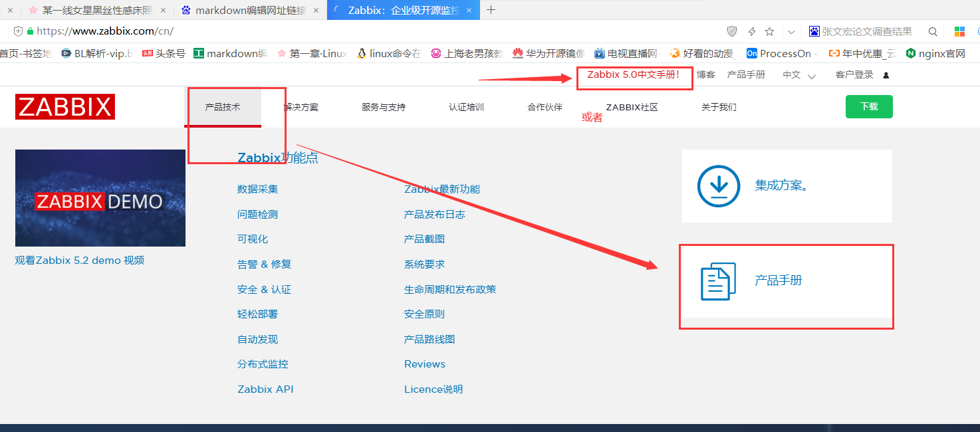980x432 pixels.
Task: Open the 第一章·Linux bookmark
Action: pos(312,53)
